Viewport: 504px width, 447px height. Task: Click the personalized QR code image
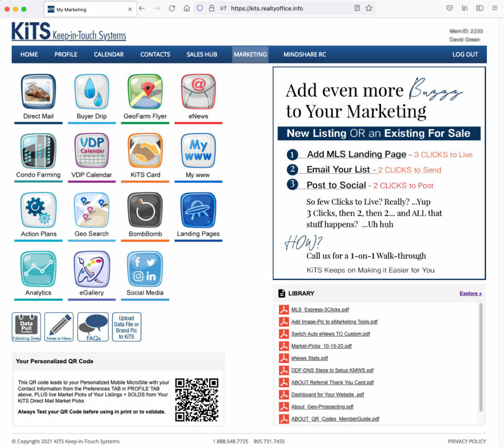pos(197,400)
